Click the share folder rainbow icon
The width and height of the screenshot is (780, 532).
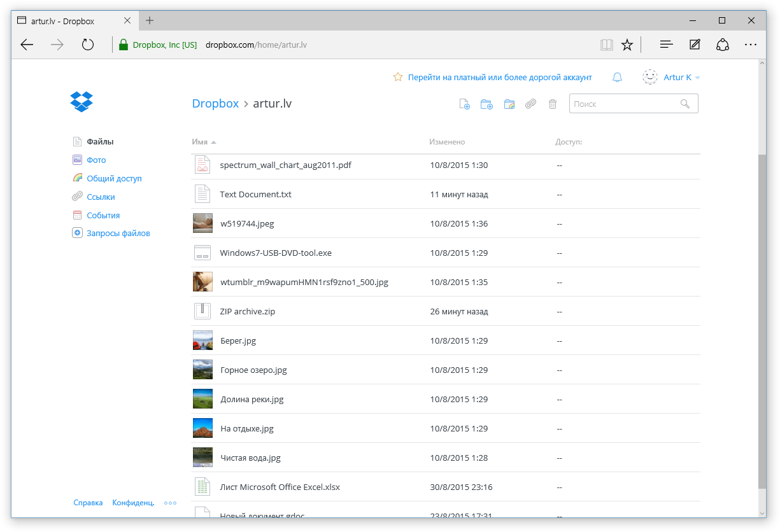pyautogui.click(x=509, y=104)
